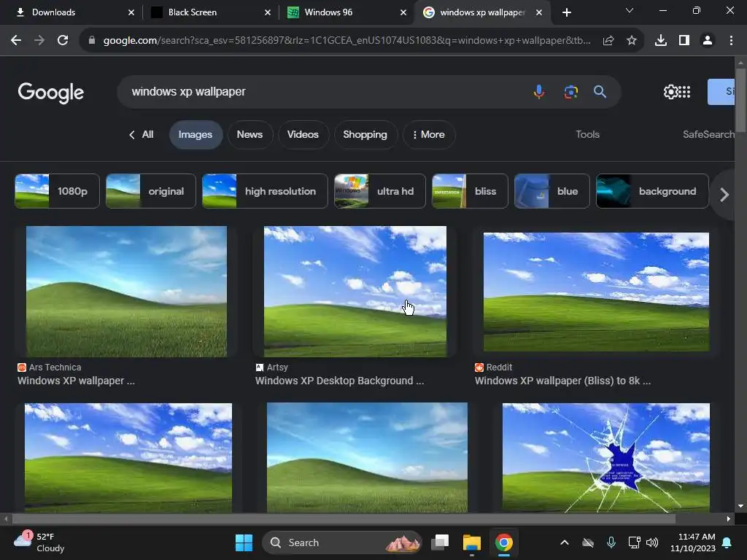Go back to previous page

(16, 41)
